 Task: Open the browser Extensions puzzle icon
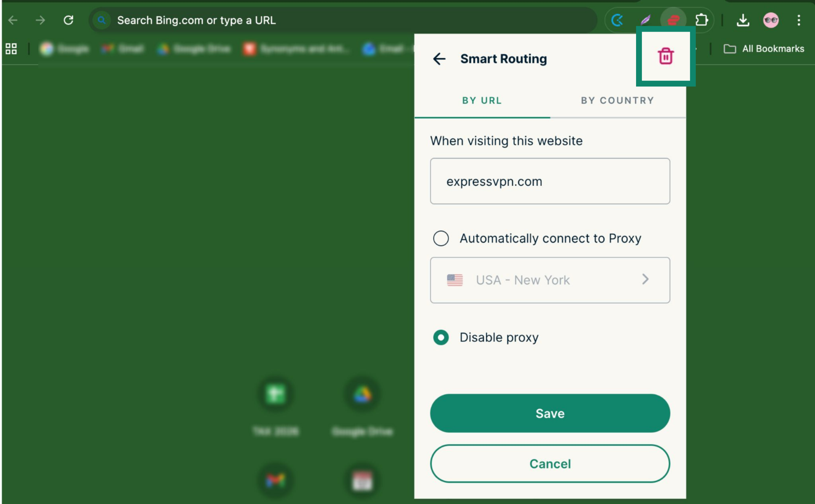click(701, 20)
